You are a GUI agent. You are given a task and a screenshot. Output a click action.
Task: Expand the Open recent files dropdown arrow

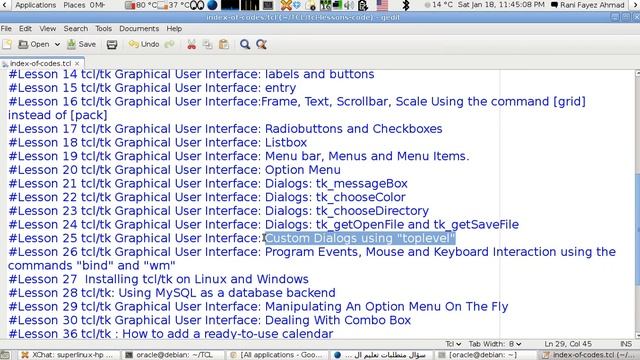pos(57,44)
